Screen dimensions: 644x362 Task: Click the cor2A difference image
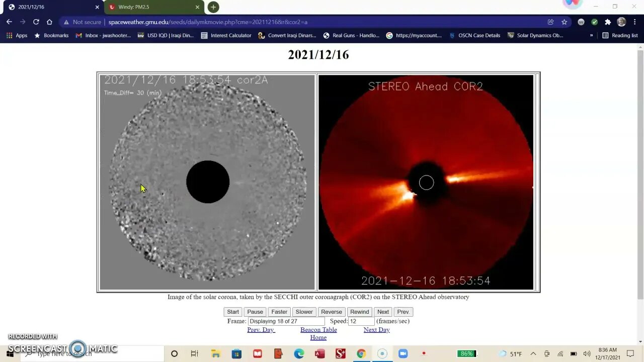(207, 182)
